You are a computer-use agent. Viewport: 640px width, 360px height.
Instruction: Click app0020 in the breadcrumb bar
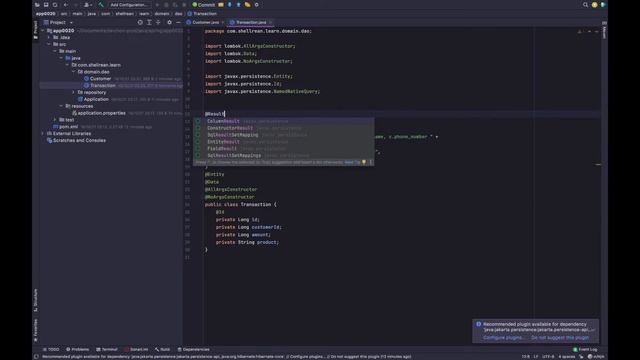pos(45,13)
